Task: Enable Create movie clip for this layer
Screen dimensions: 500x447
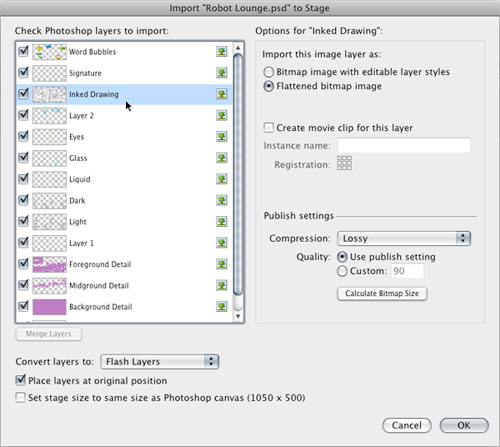Action: coord(269,128)
